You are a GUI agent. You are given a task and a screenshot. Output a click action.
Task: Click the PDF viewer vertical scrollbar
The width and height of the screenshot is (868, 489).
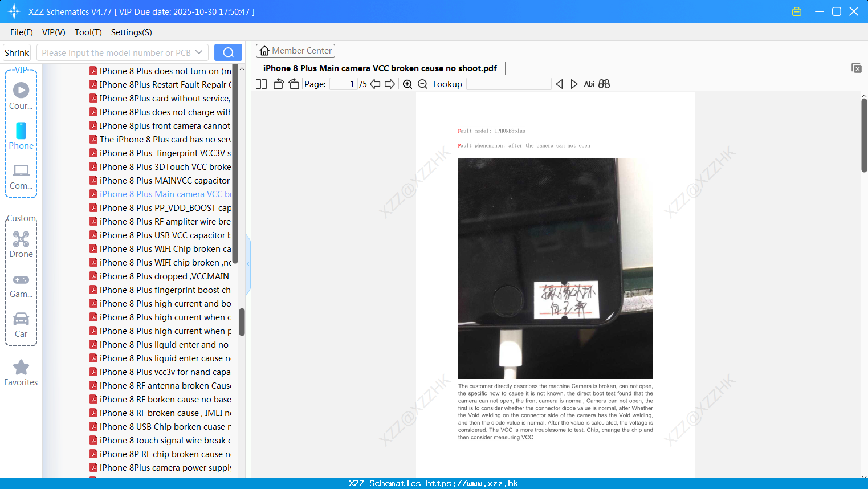pos(864,135)
